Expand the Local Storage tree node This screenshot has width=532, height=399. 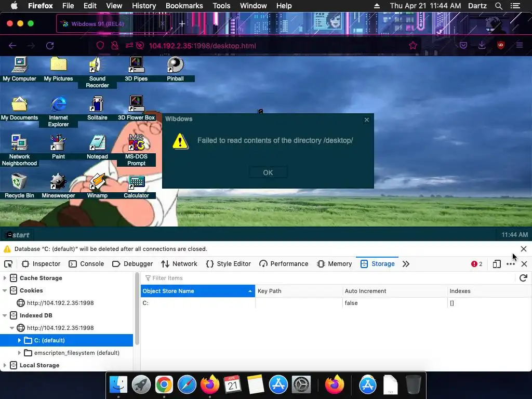pyautogui.click(x=5, y=365)
